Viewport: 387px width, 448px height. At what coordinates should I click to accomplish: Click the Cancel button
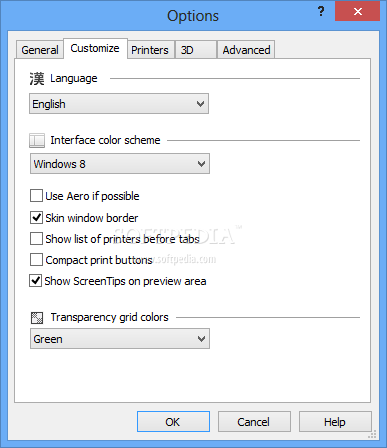254,422
